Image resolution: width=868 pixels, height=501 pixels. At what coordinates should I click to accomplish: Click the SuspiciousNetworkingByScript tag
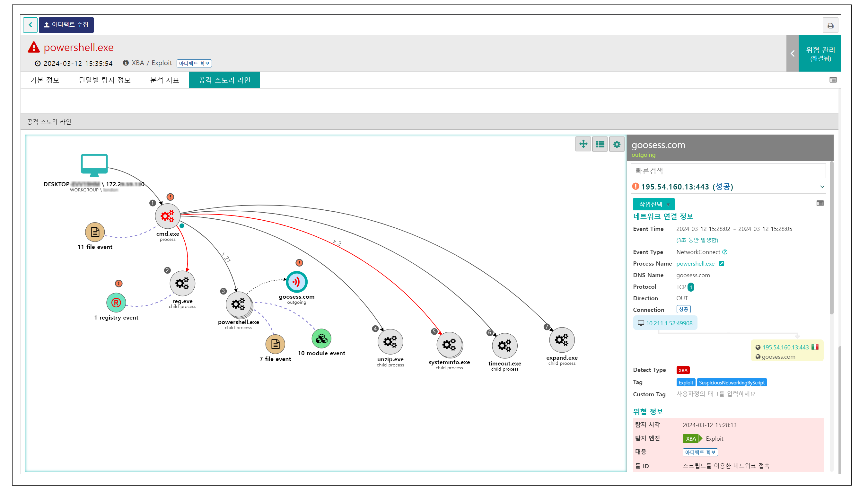click(732, 382)
